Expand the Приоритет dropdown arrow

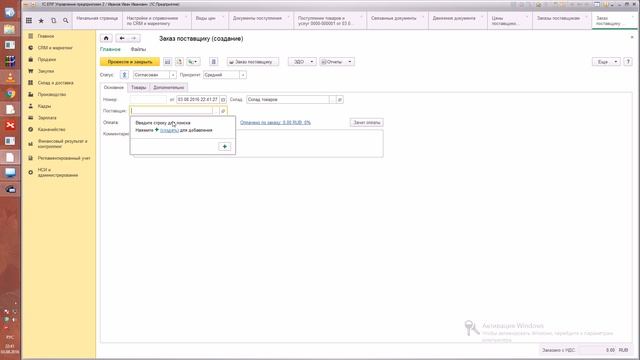coord(243,75)
